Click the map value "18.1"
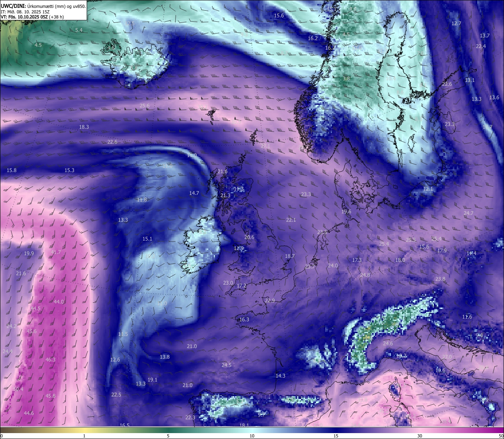The width and height of the screenshot is (504, 439). pyautogui.click(x=244, y=425)
